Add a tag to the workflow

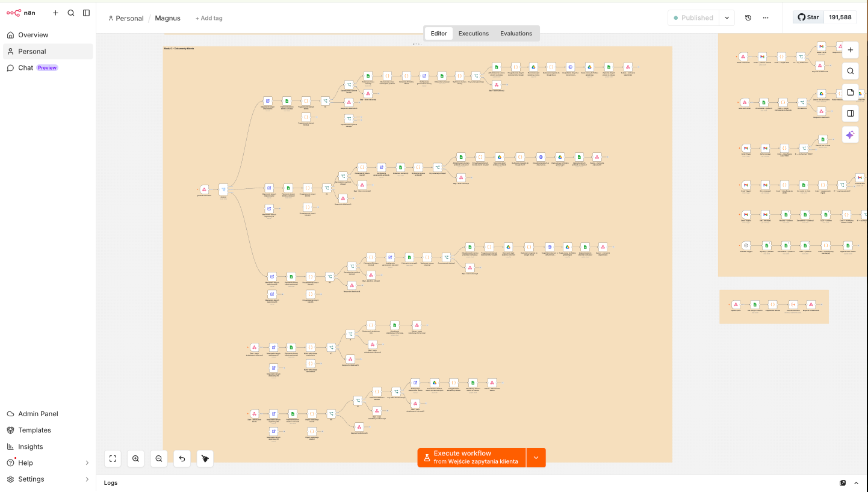209,18
